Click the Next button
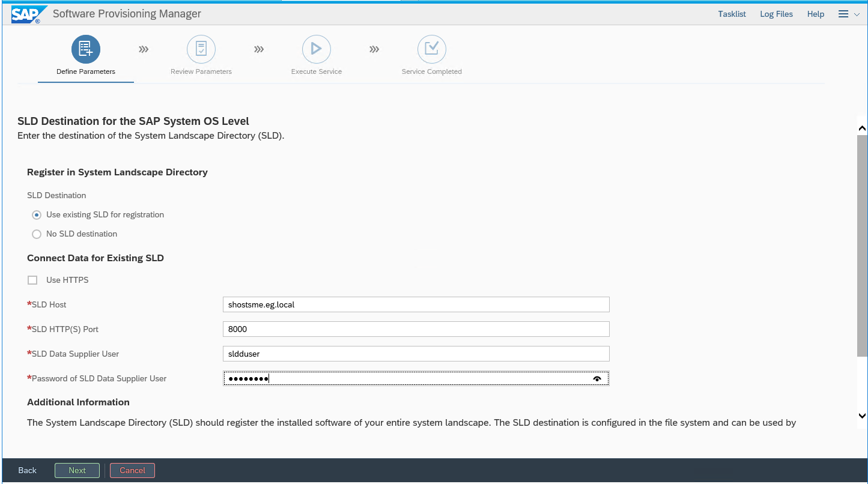Screen dimensions: 868x484 [77, 470]
